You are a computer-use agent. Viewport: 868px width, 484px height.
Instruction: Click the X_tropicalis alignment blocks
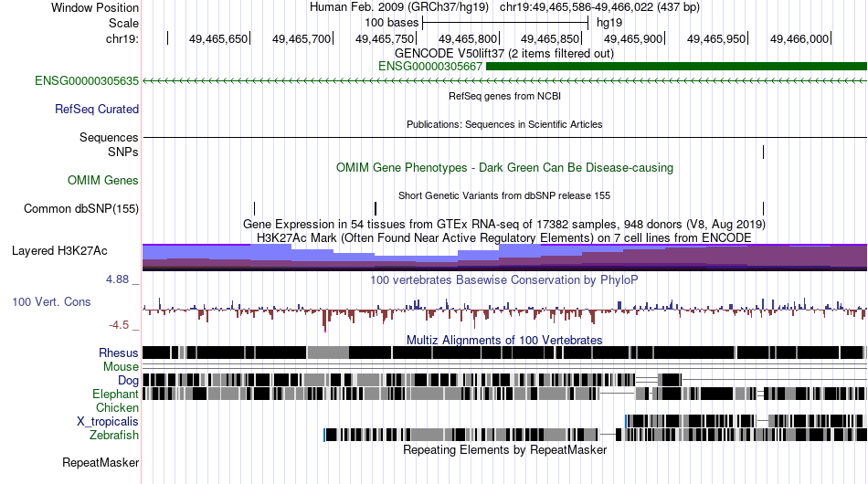[x=745, y=422]
